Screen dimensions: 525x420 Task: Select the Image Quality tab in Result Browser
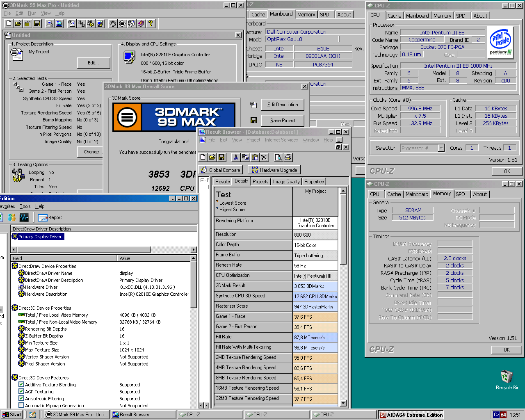click(286, 182)
